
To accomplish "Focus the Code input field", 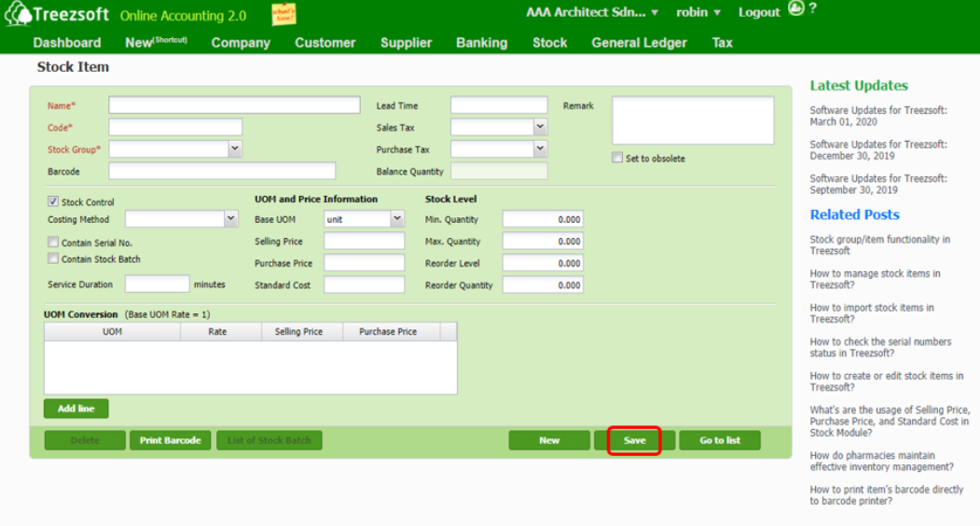I will click(175, 127).
